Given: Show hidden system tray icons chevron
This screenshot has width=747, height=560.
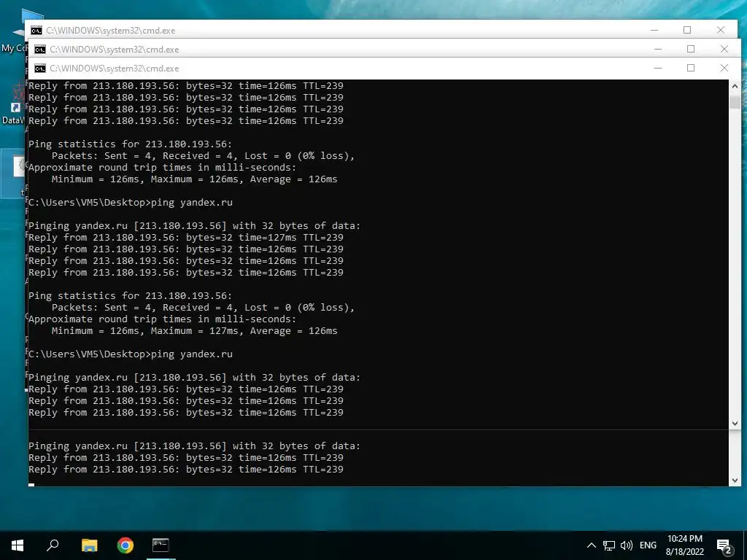Looking at the screenshot, I should point(591,545).
